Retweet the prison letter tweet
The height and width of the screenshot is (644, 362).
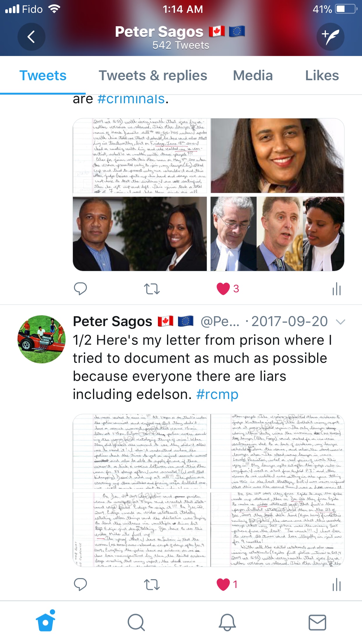coord(152,584)
